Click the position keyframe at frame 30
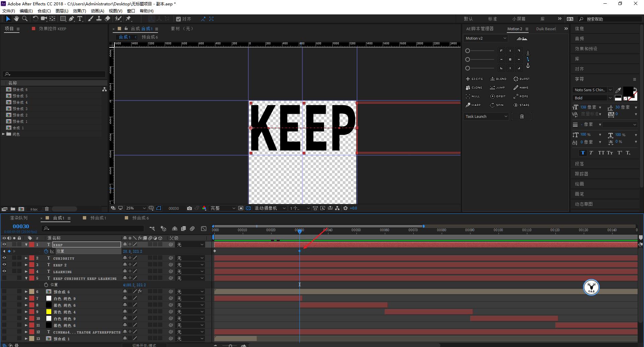This screenshot has height=347, width=644. [300, 251]
